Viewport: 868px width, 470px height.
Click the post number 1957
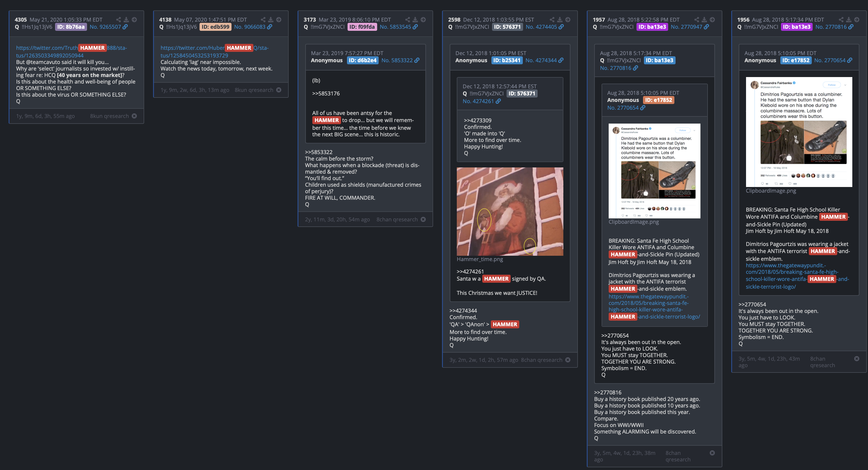tap(599, 20)
